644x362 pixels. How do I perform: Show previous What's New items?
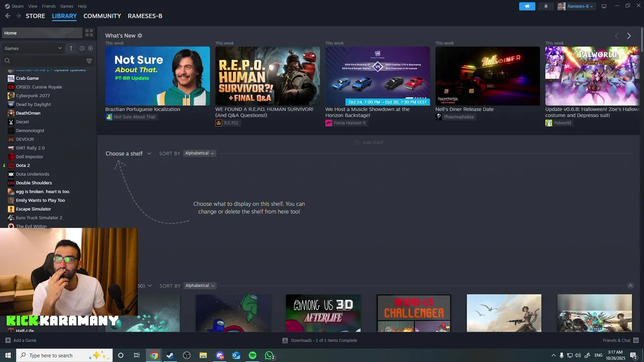(616, 36)
